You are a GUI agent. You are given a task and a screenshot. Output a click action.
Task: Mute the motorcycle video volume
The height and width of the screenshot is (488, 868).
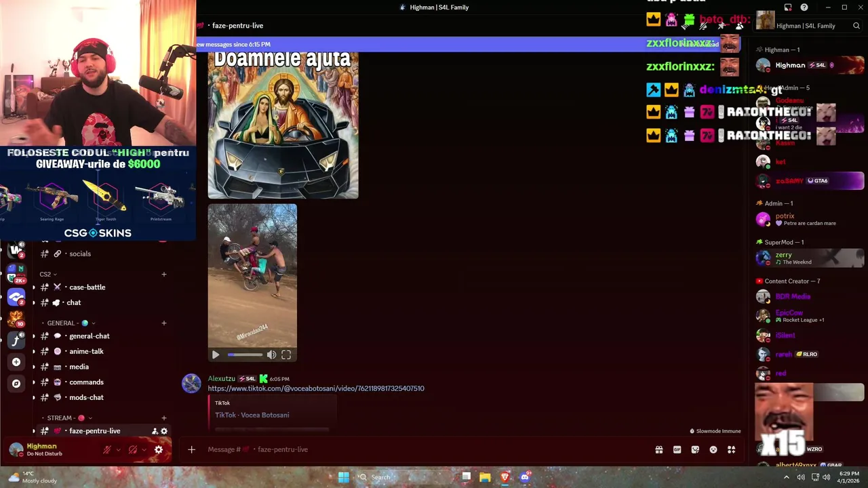click(x=271, y=354)
